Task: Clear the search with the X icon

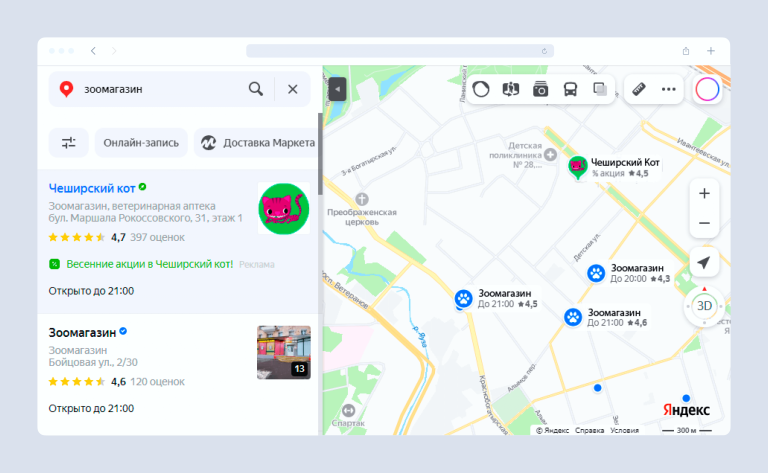Action: coord(293,89)
